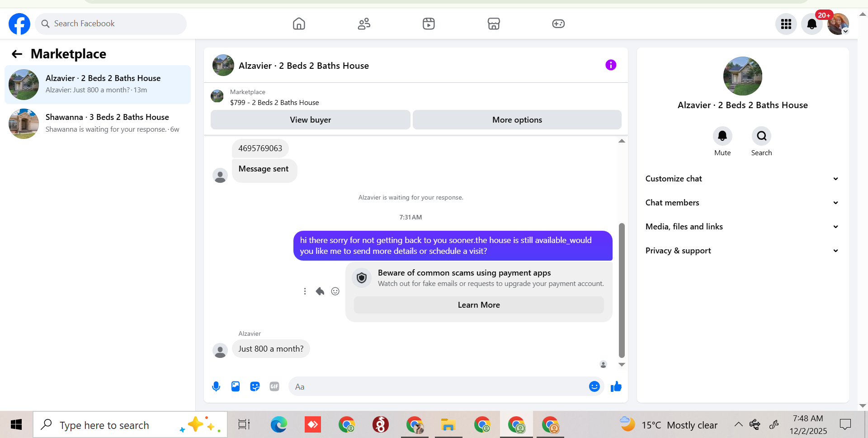Open the Marketplace storefront icon
Viewport: 868px width, 438px height.
click(x=494, y=24)
